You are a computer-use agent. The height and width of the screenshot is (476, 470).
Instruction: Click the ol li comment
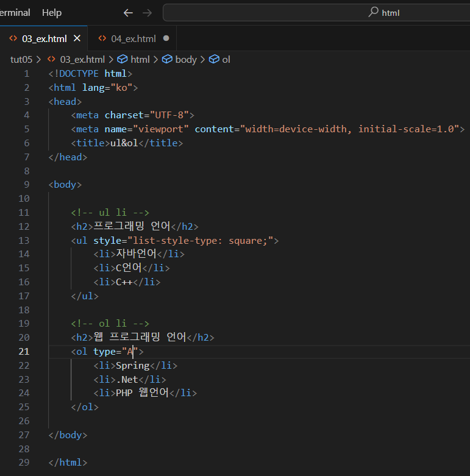click(110, 324)
